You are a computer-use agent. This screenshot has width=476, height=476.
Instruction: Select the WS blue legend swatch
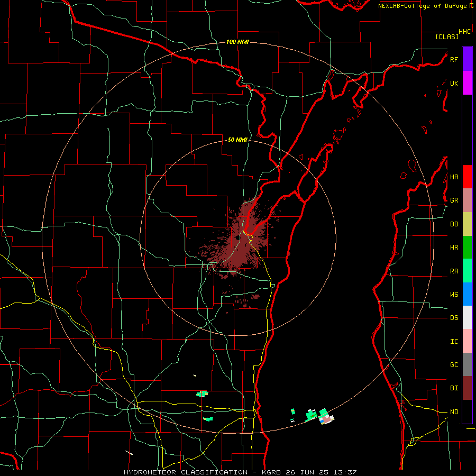tap(467, 294)
